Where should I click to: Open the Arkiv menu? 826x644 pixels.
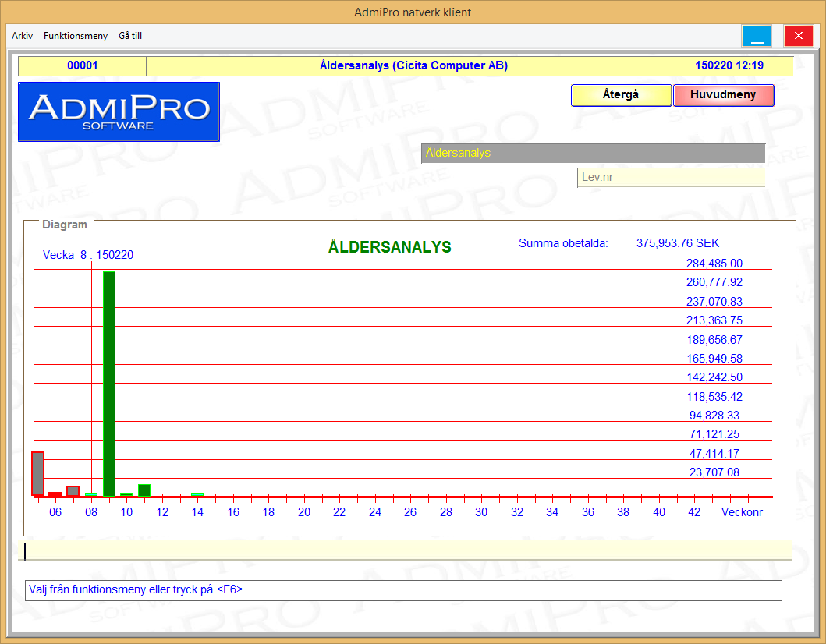coord(22,36)
